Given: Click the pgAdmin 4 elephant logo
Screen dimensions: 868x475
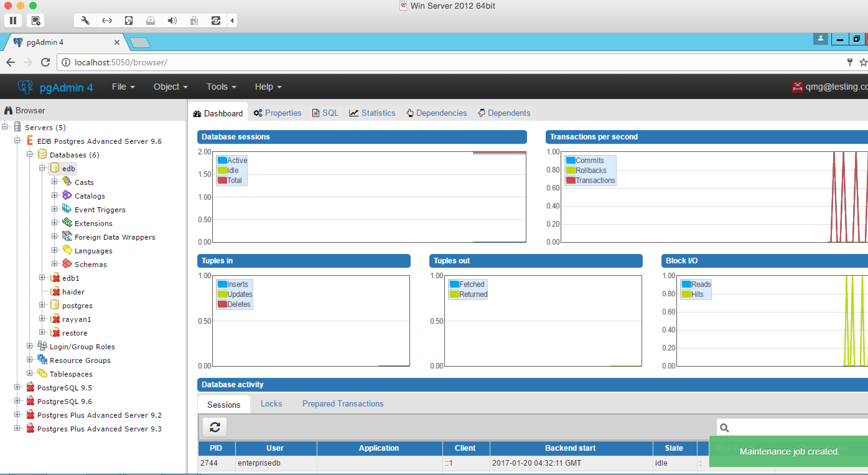Looking at the screenshot, I should tap(25, 87).
